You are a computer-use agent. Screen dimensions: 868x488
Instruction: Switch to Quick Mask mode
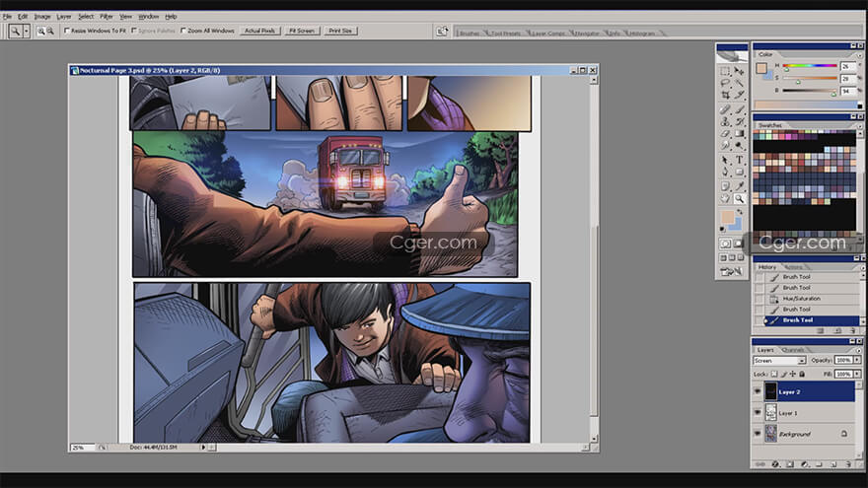pyautogui.click(x=739, y=244)
